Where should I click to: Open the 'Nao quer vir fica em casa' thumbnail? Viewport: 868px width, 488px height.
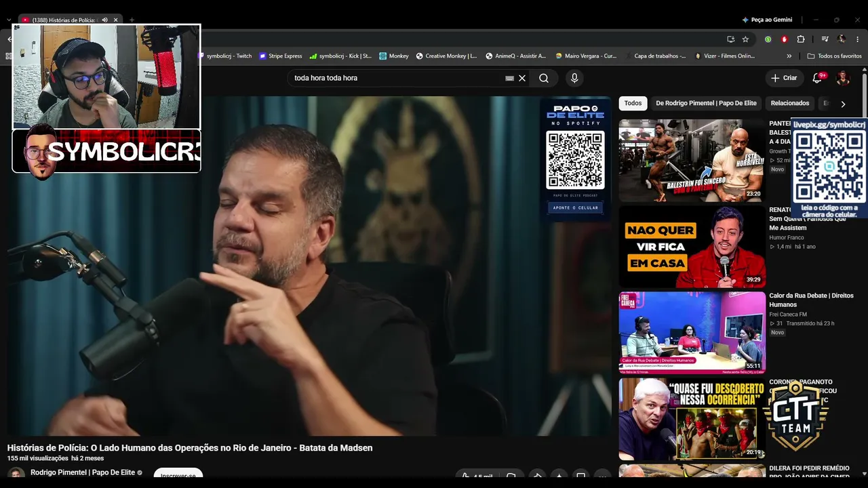click(x=692, y=247)
